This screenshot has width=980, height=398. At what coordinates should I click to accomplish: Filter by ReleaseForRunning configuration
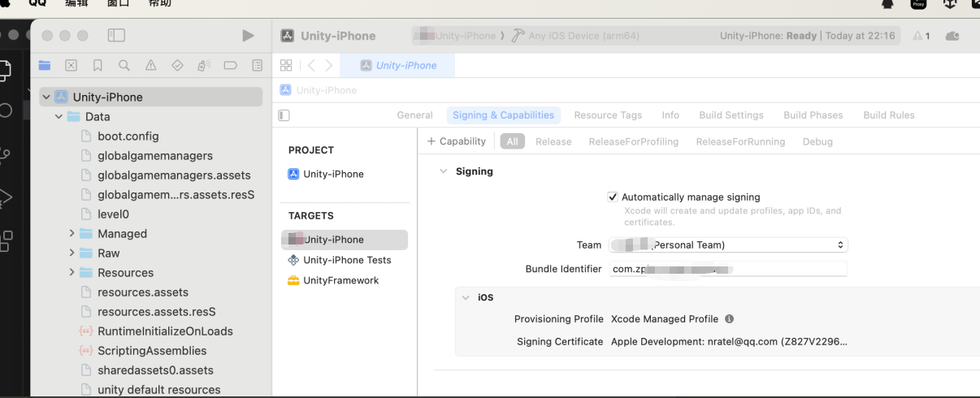[x=740, y=141]
